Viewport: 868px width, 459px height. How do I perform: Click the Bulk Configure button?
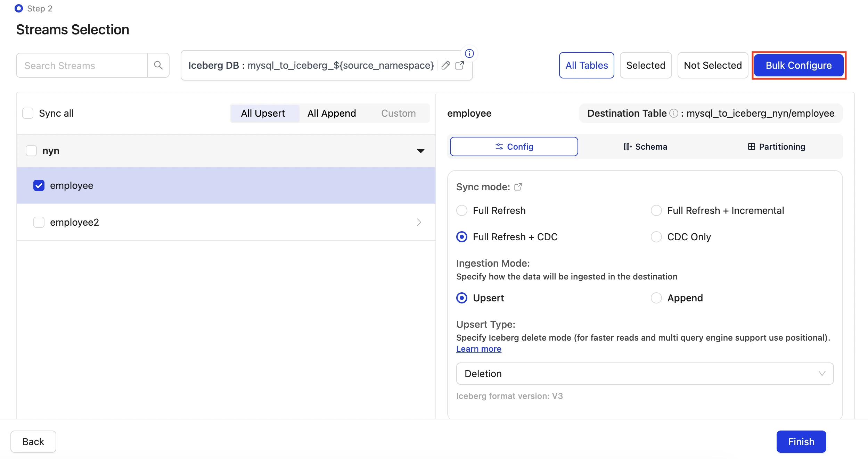point(799,65)
